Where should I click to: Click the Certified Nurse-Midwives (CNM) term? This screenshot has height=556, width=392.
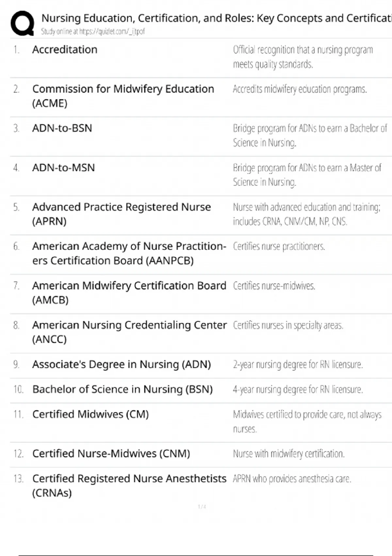(x=111, y=454)
